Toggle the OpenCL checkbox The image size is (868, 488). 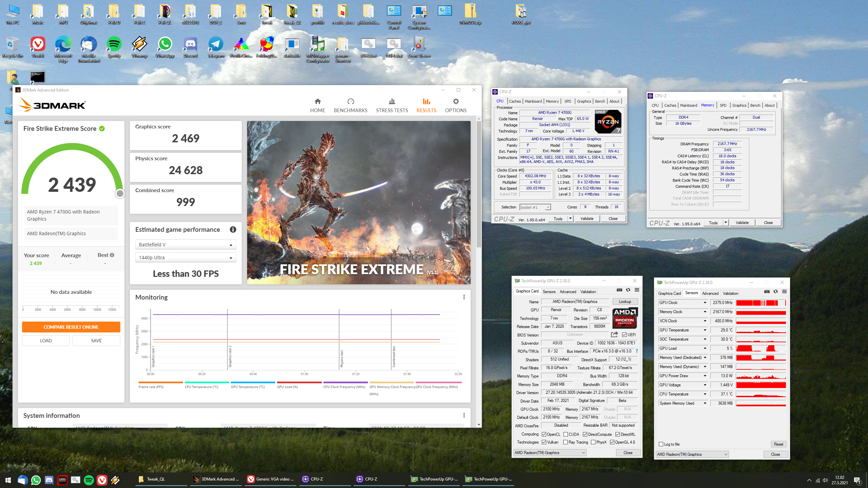[544, 434]
